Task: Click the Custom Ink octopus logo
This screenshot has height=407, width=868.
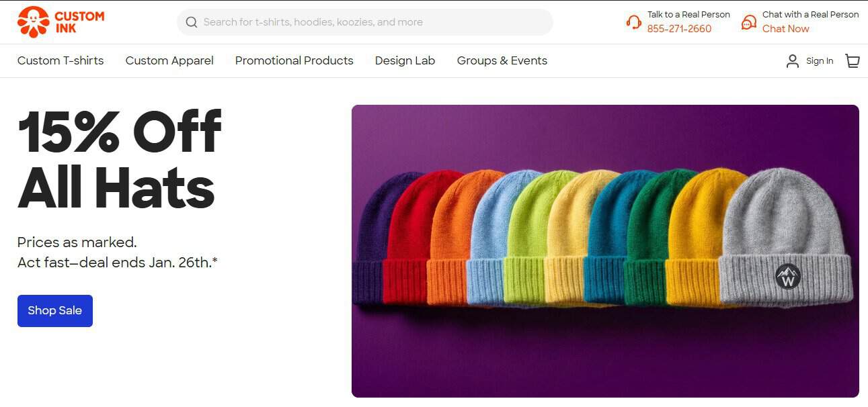Action: tap(34, 22)
